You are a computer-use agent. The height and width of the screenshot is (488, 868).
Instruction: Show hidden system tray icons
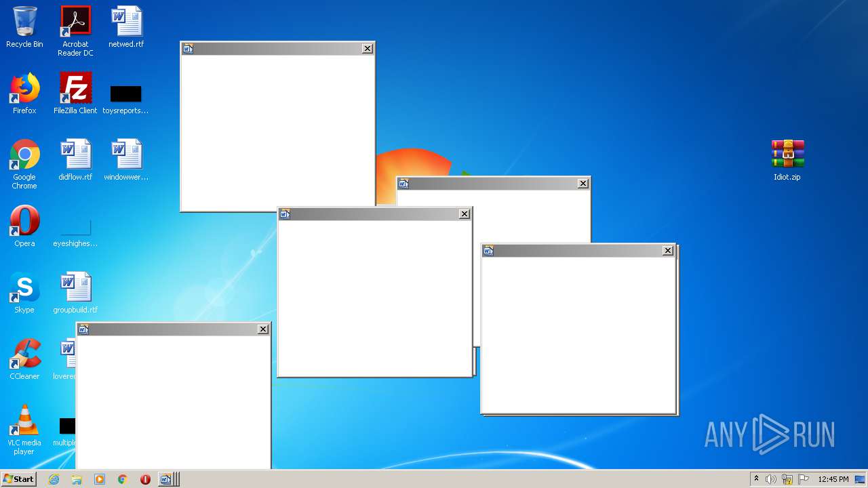coord(756,479)
